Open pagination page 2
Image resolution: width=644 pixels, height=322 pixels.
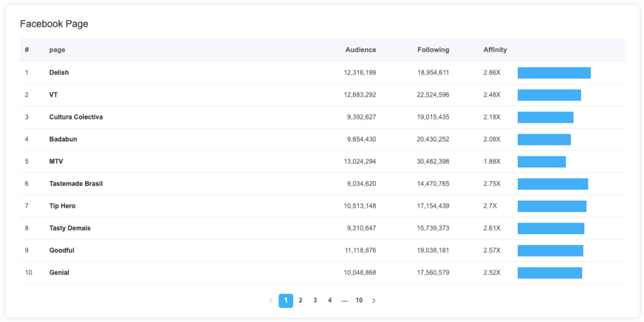click(x=301, y=301)
